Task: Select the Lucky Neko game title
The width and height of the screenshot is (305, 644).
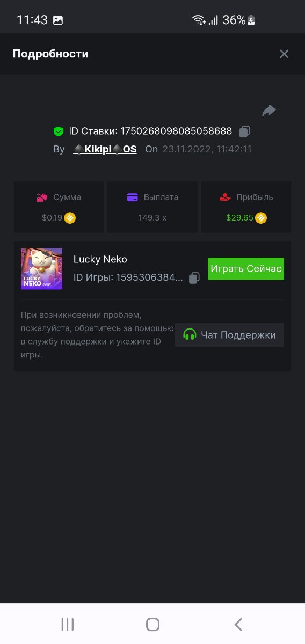Action: click(x=100, y=259)
